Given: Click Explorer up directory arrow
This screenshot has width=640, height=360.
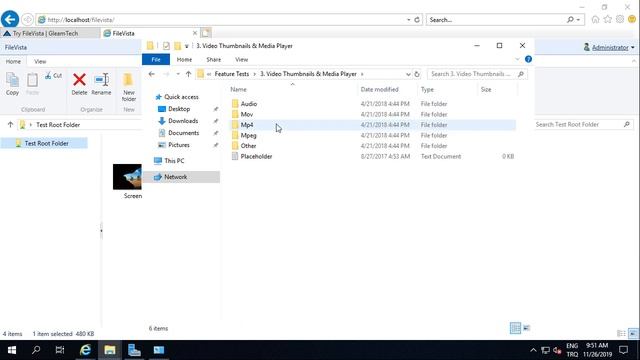Looking at the screenshot, I should click(x=188, y=74).
